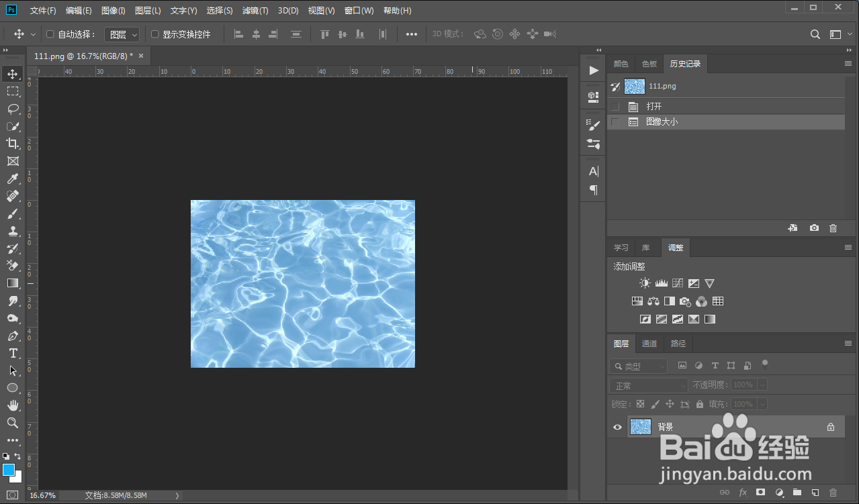
Task: Click the camera icon to create new snapshot
Action: pos(814,228)
